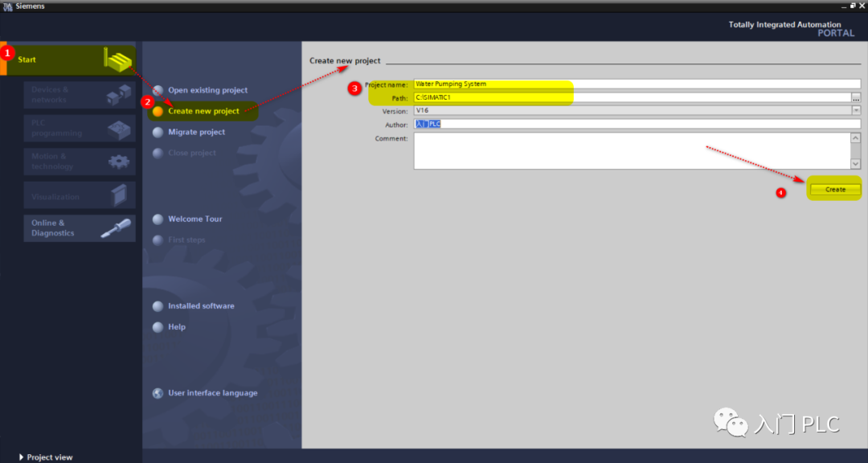The width and height of the screenshot is (868, 463).
Task: Select the greyed Close project entry
Action: (x=192, y=153)
